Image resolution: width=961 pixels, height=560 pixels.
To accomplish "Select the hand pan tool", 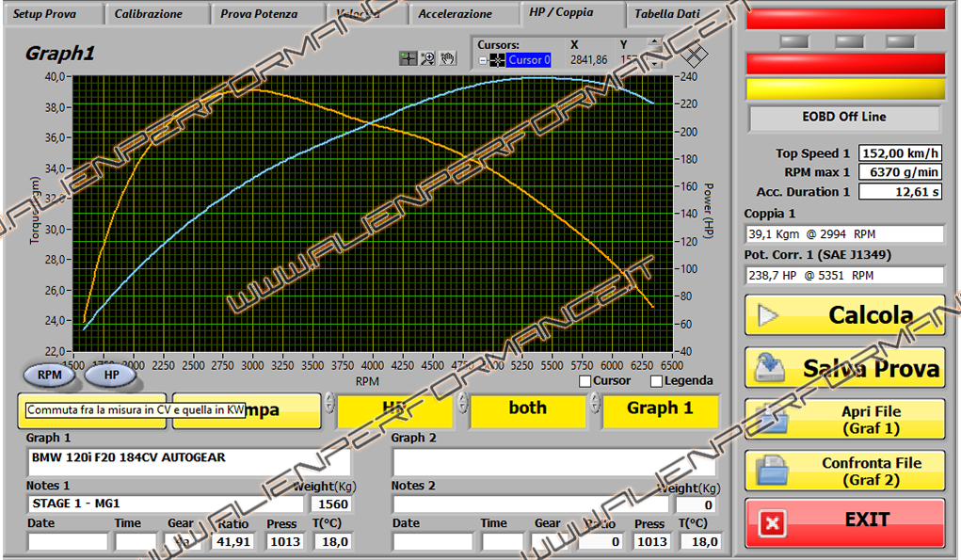I will point(448,58).
